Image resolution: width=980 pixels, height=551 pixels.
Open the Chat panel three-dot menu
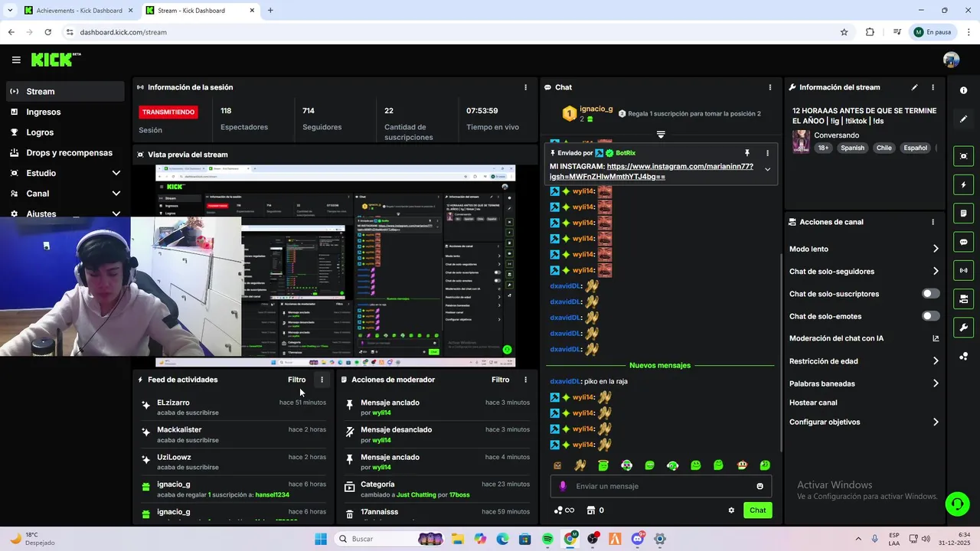click(769, 87)
